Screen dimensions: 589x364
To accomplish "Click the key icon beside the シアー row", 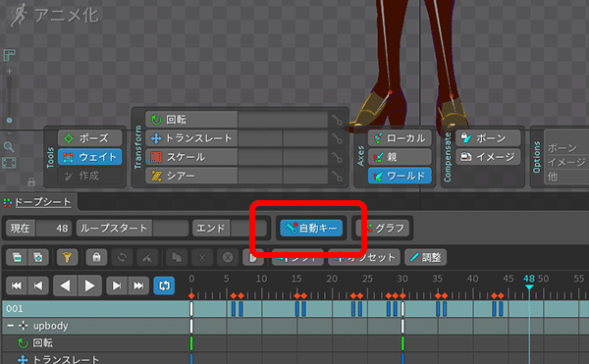I will tap(337, 176).
